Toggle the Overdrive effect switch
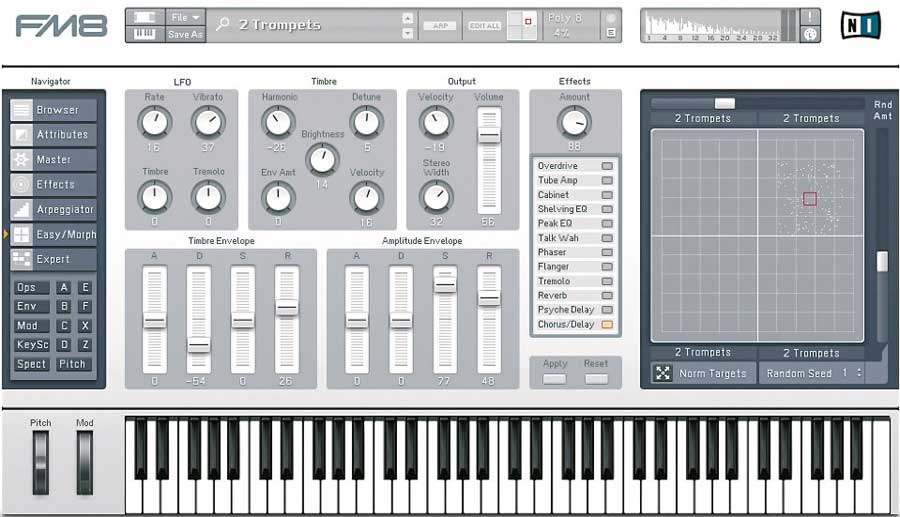 tap(607, 166)
